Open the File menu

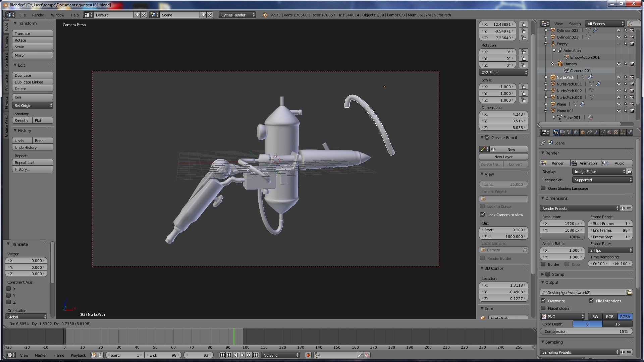[22, 15]
